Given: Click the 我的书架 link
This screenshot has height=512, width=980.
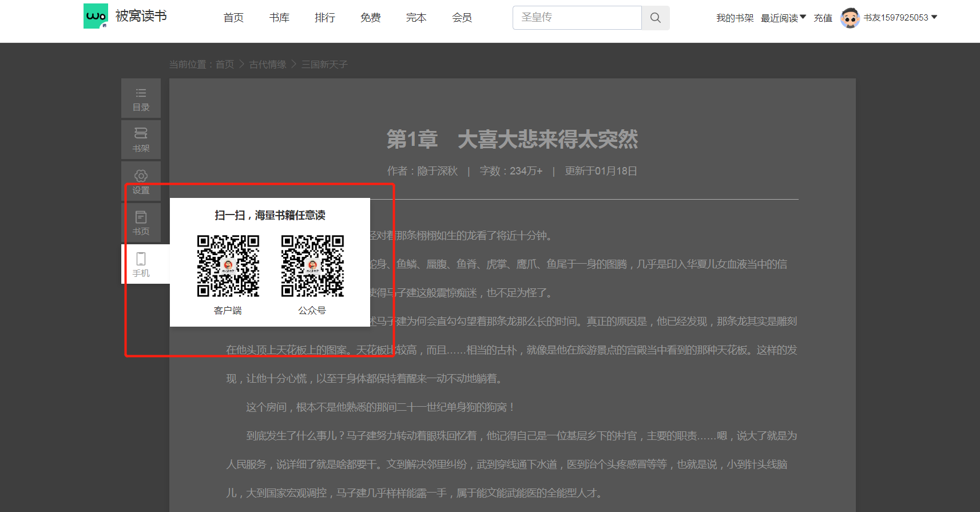Looking at the screenshot, I should click(735, 18).
